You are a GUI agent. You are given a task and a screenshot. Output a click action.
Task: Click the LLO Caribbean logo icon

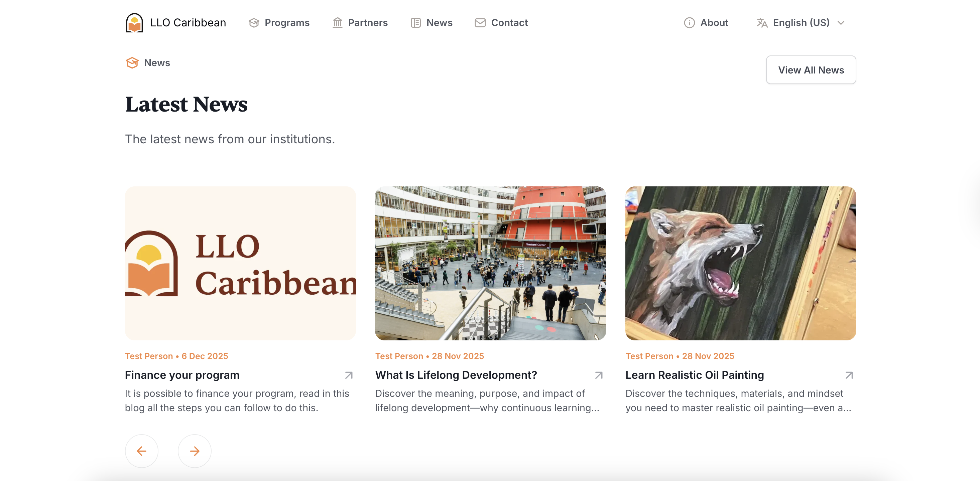tap(135, 23)
